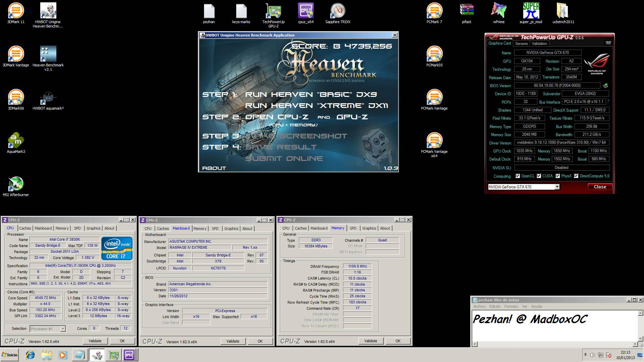The width and height of the screenshot is (644, 362).
Task: Toggle the DirectCompute 5.0 checkbox
Action: (x=576, y=176)
